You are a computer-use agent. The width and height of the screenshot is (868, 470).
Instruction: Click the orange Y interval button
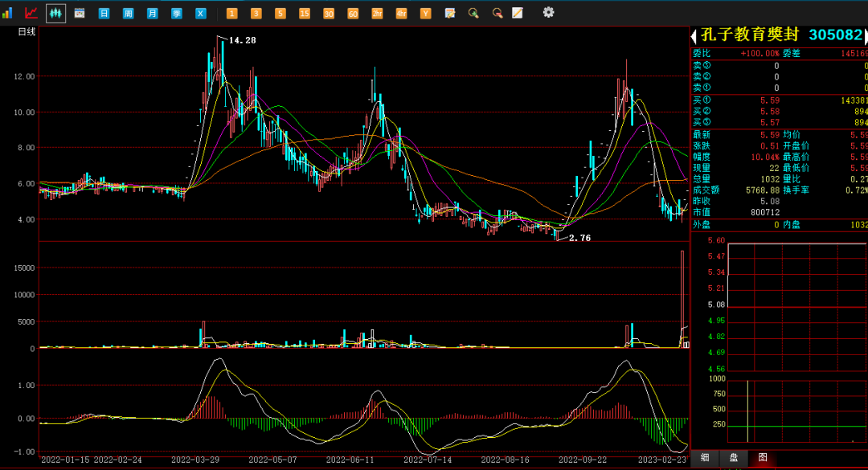pyautogui.click(x=425, y=14)
